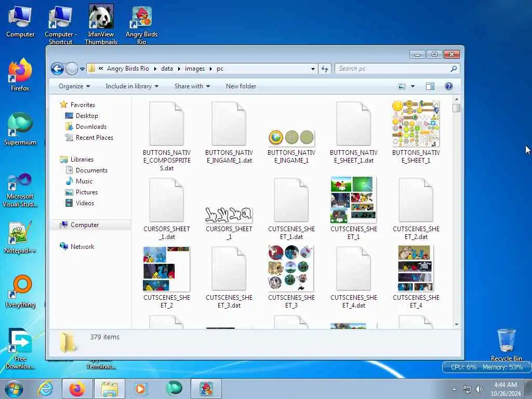This screenshot has width=532, height=399.
Task: Expand the arrow after the images breadcrumb
Action: tap(211, 69)
